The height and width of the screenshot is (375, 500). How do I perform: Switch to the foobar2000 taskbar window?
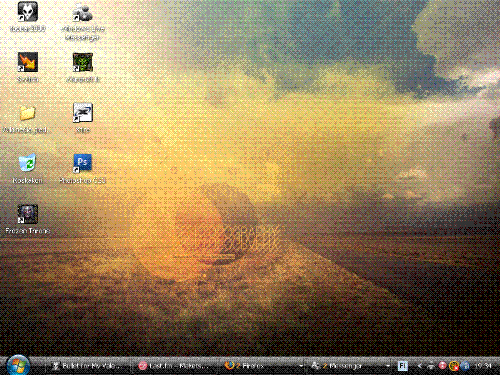(x=88, y=366)
